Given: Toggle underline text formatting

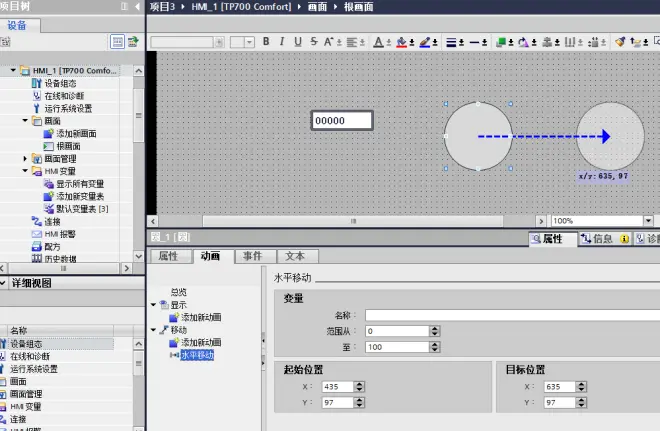Looking at the screenshot, I should click(x=298, y=42).
